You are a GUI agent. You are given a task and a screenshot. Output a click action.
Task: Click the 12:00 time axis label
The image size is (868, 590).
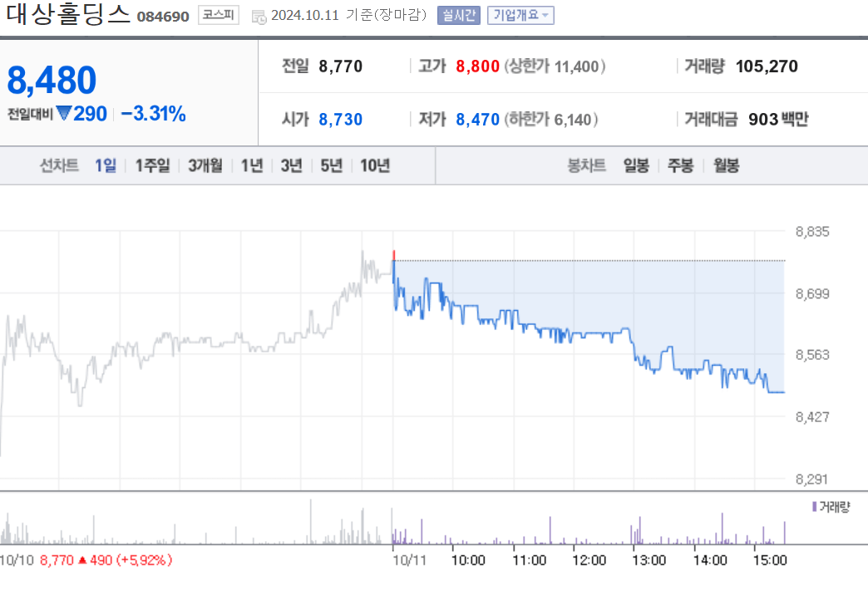pos(589,561)
